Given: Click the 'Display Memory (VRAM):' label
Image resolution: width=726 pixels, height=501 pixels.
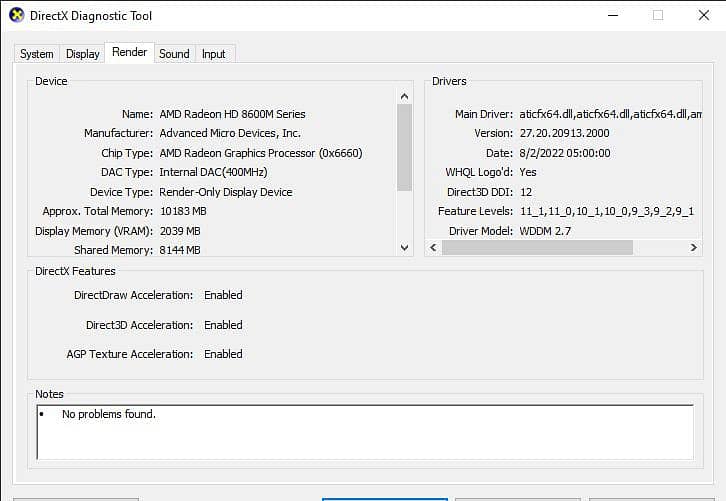Looking at the screenshot, I should [x=94, y=231].
